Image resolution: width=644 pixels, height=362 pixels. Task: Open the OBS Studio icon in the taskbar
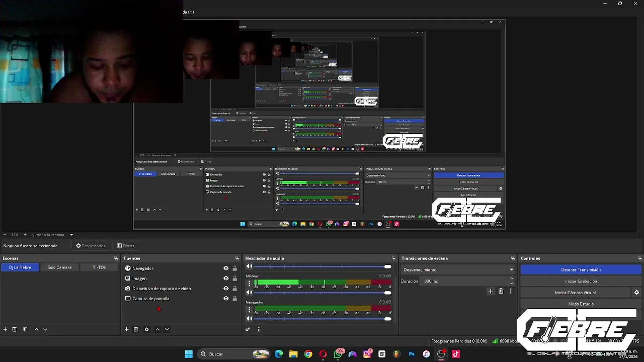441,354
